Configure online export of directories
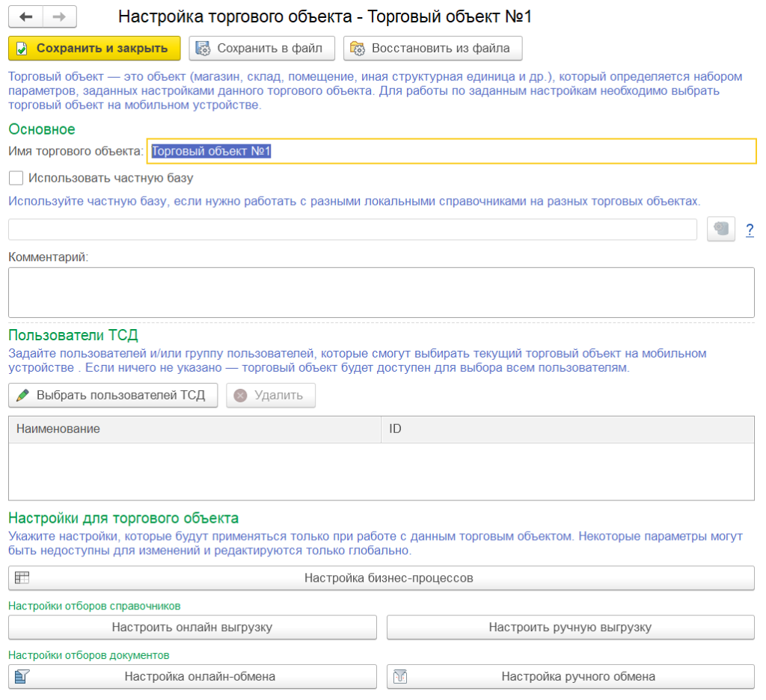The image size is (766, 700). pyautogui.click(x=192, y=627)
